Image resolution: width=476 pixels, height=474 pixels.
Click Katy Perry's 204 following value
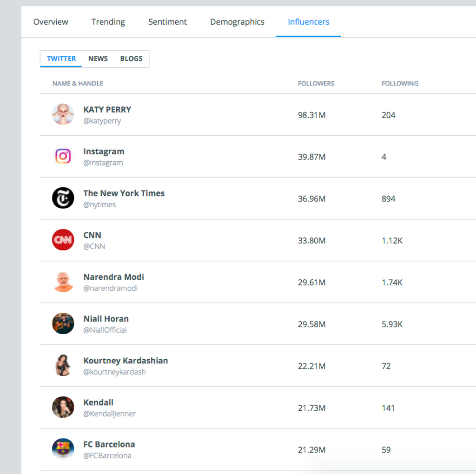[x=388, y=115]
